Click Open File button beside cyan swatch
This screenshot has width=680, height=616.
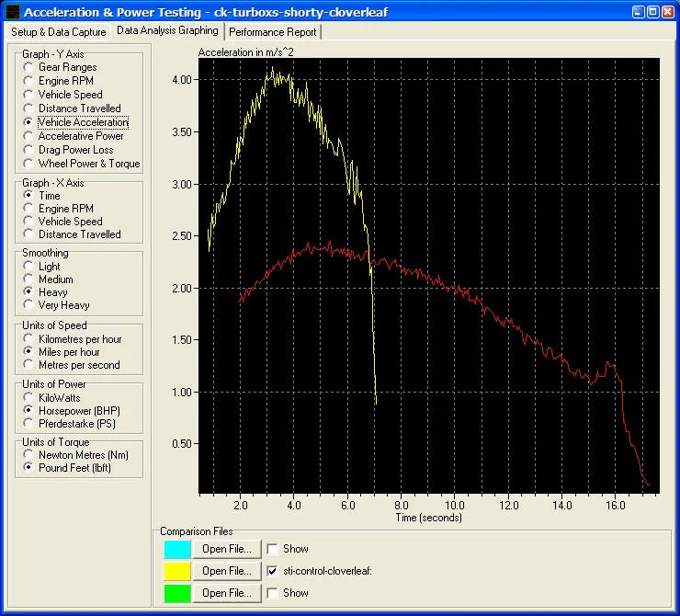point(227,549)
